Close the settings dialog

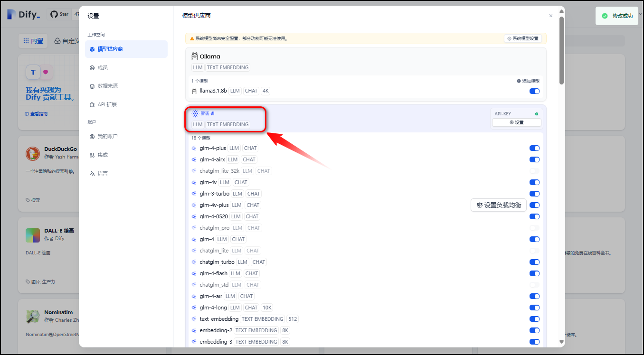point(551,16)
